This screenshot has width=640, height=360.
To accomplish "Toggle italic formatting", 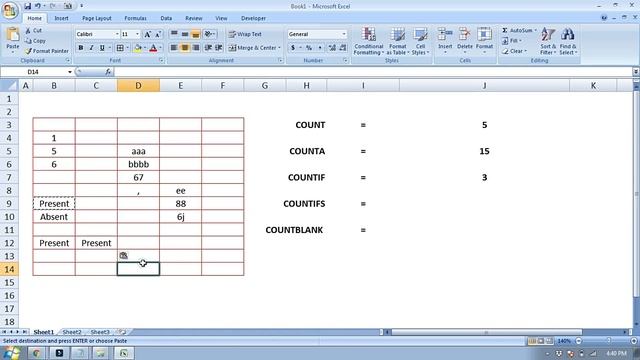I will click(91, 48).
